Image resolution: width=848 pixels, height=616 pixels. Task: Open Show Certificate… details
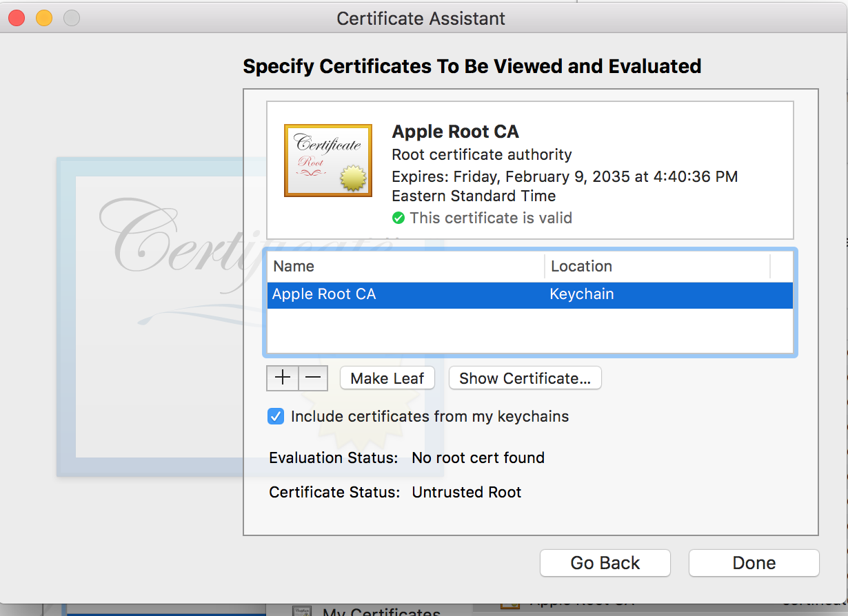coord(525,378)
